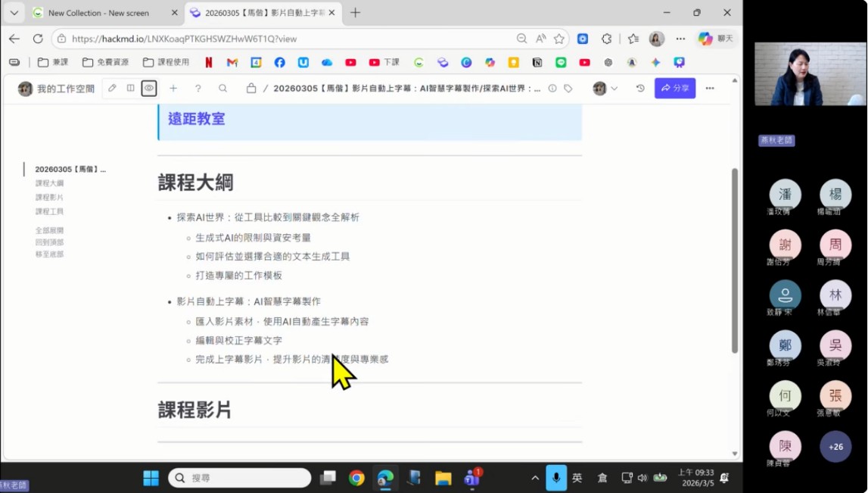Select the eye view-only mode
Image resolution: width=868 pixels, height=493 pixels.
click(149, 89)
